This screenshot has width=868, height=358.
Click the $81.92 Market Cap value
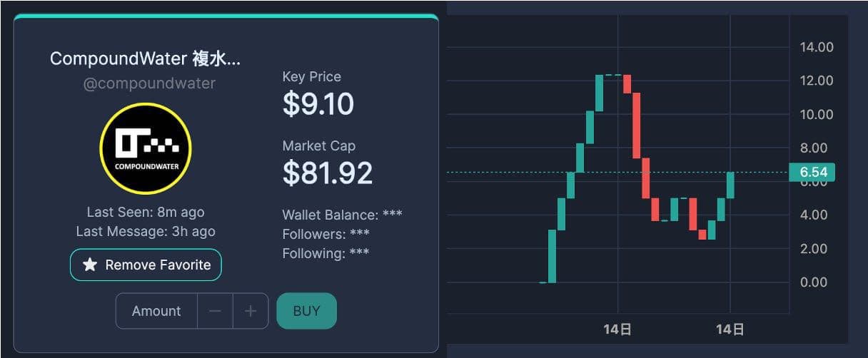[x=328, y=173]
